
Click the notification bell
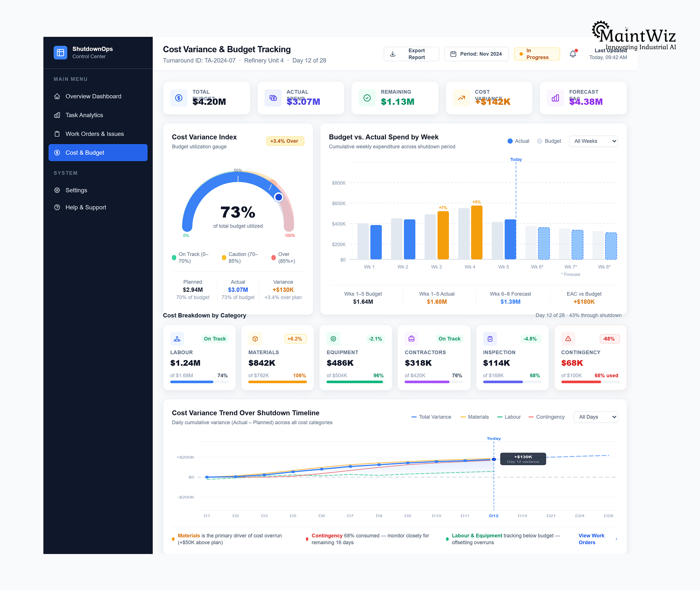click(x=573, y=54)
